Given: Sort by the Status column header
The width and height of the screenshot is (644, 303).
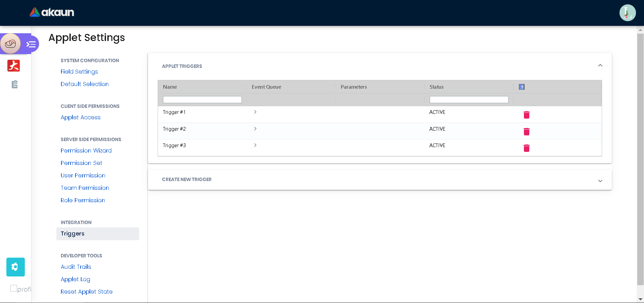Looking at the screenshot, I should (436, 87).
